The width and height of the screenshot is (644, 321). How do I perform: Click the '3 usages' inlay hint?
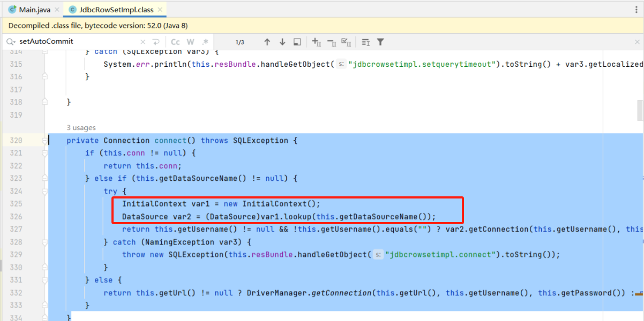[x=81, y=128]
